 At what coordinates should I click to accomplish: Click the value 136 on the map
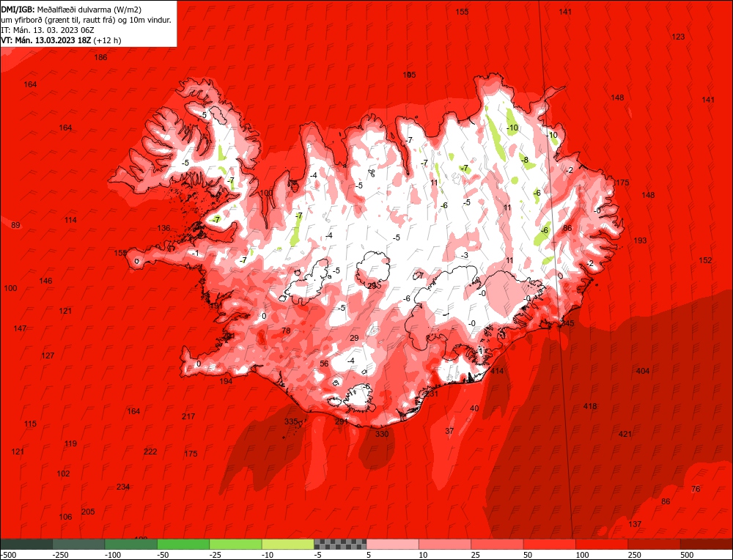point(163,228)
